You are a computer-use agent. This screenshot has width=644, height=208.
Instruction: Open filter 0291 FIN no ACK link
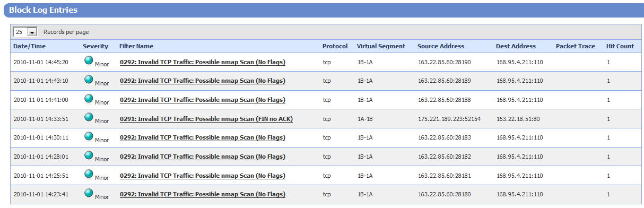(x=206, y=119)
